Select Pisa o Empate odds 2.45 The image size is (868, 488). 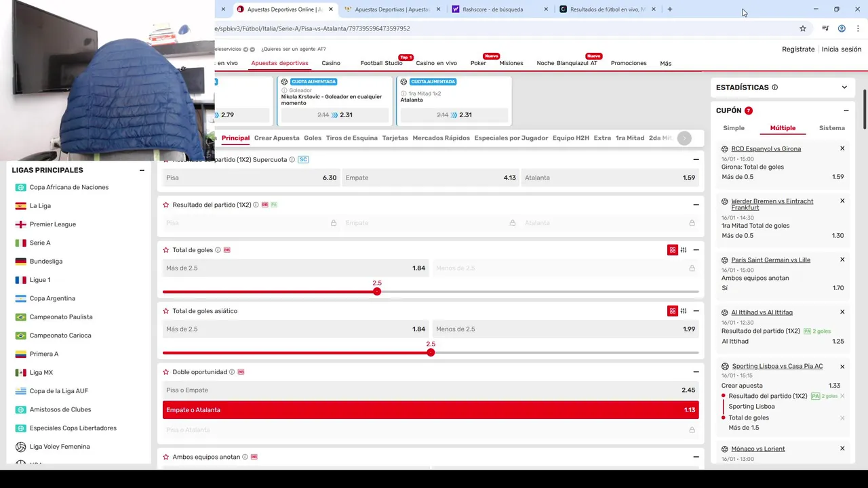(x=431, y=390)
